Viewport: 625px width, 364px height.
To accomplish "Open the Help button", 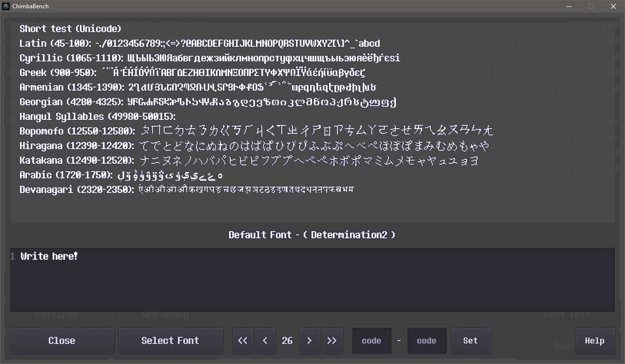I will coord(595,341).
